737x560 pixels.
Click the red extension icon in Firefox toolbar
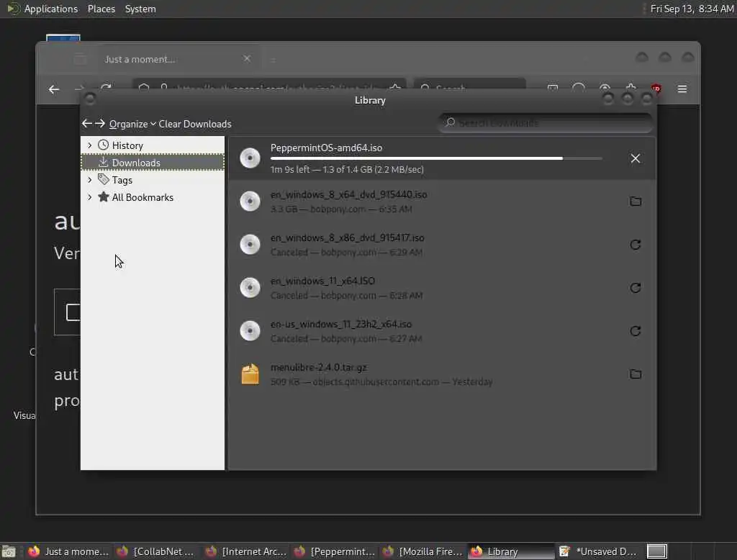(656, 89)
